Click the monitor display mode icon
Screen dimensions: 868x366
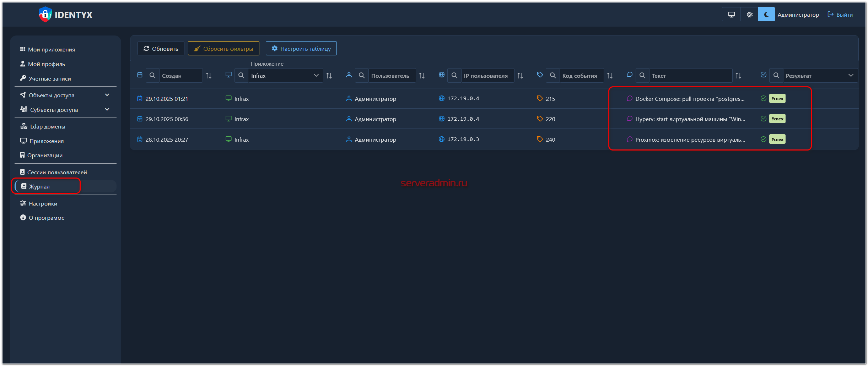coord(731,15)
